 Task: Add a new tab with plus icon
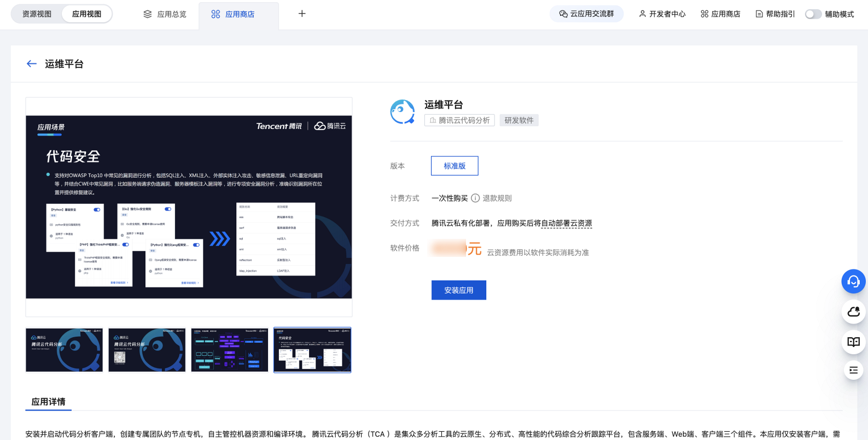pyautogui.click(x=302, y=14)
